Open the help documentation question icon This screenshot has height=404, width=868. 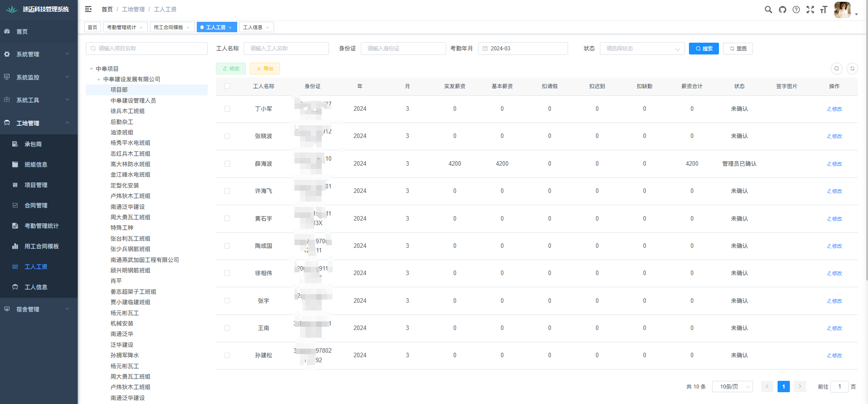[796, 10]
